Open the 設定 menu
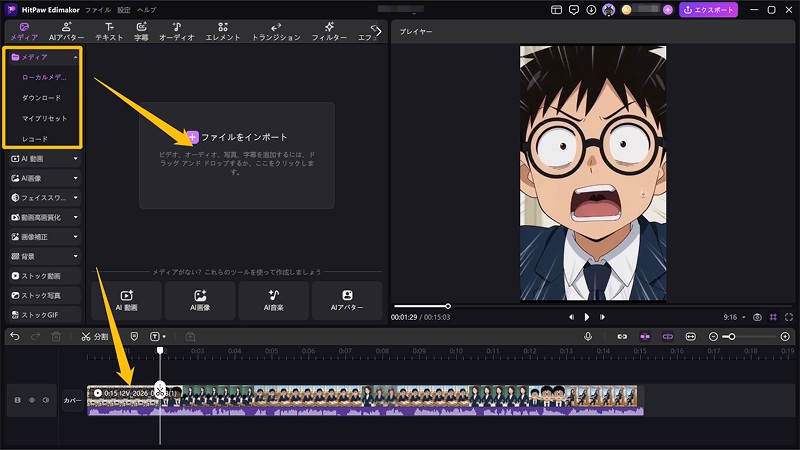 123,10
